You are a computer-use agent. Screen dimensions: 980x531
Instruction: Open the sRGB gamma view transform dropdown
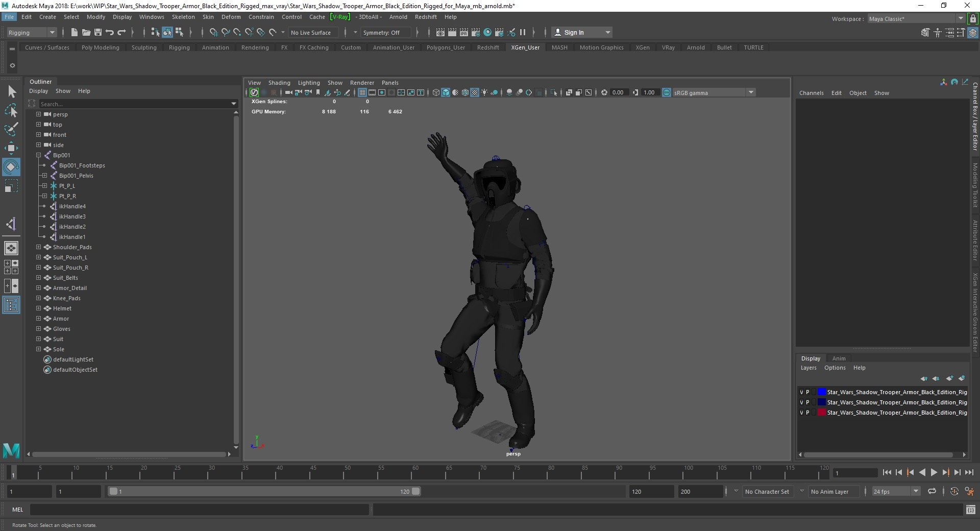(714, 92)
